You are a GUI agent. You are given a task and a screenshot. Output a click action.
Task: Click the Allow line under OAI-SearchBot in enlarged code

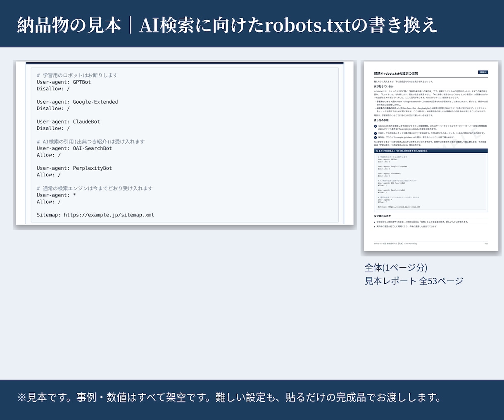(49, 155)
